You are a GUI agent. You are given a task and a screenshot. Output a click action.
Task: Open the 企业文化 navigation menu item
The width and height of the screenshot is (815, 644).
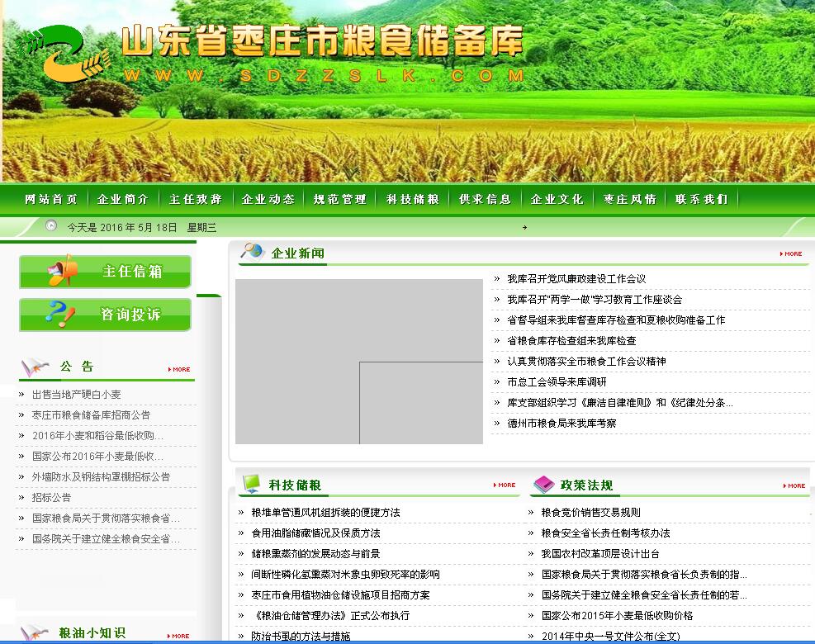coord(557,199)
